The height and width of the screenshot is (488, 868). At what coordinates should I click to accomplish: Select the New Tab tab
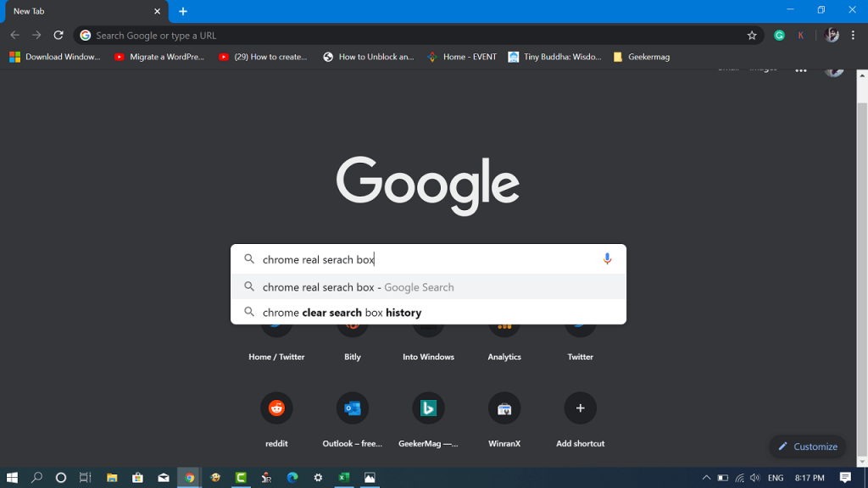click(x=86, y=12)
